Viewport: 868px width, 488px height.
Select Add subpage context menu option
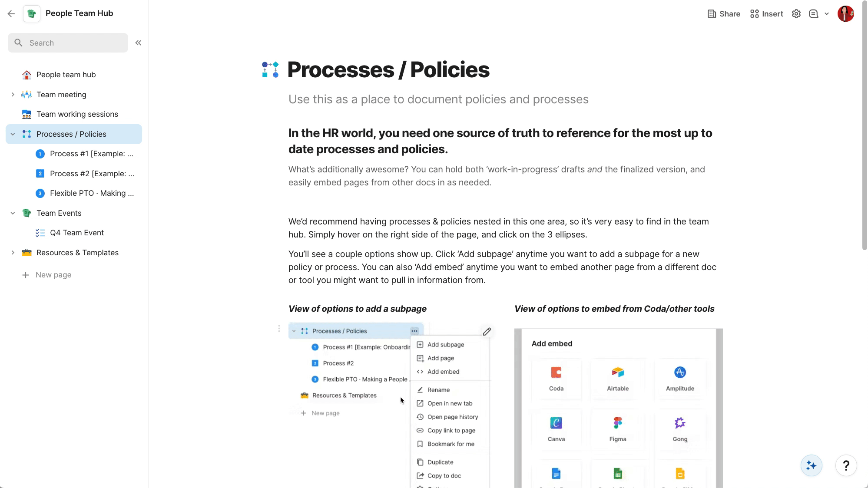(x=446, y=344)
